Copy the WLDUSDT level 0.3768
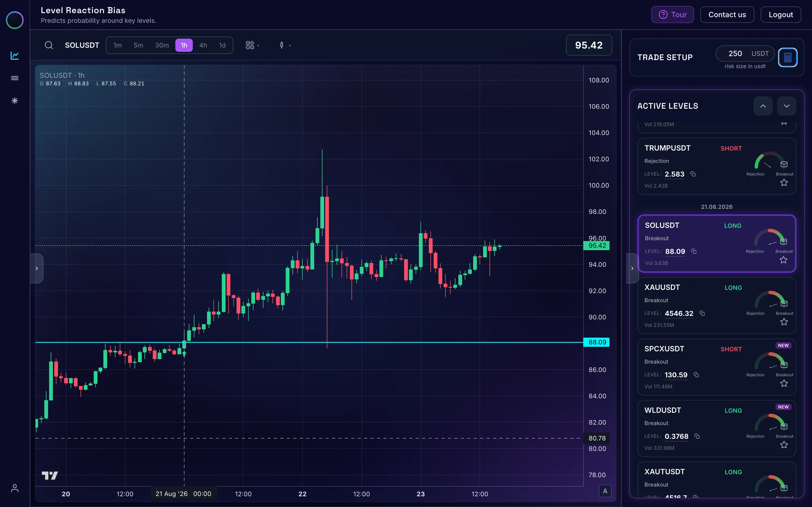 pyautogui.click(x=697, y=436)
